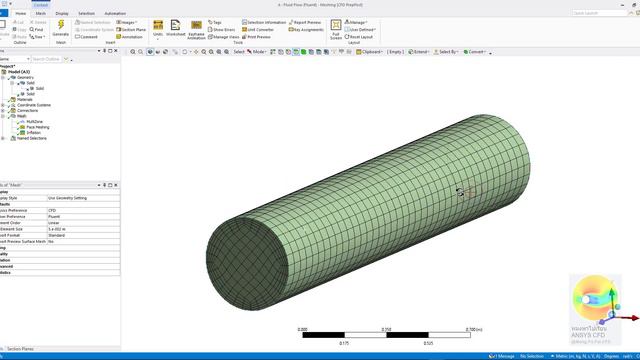
Task: Pin the Details of Mesh panel
Action: point(104,185)
